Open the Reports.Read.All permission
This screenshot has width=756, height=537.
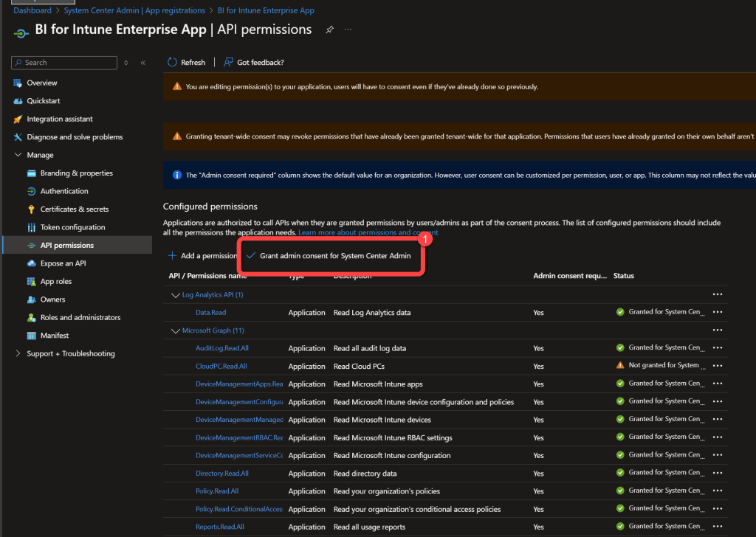[x=220, y=527]
